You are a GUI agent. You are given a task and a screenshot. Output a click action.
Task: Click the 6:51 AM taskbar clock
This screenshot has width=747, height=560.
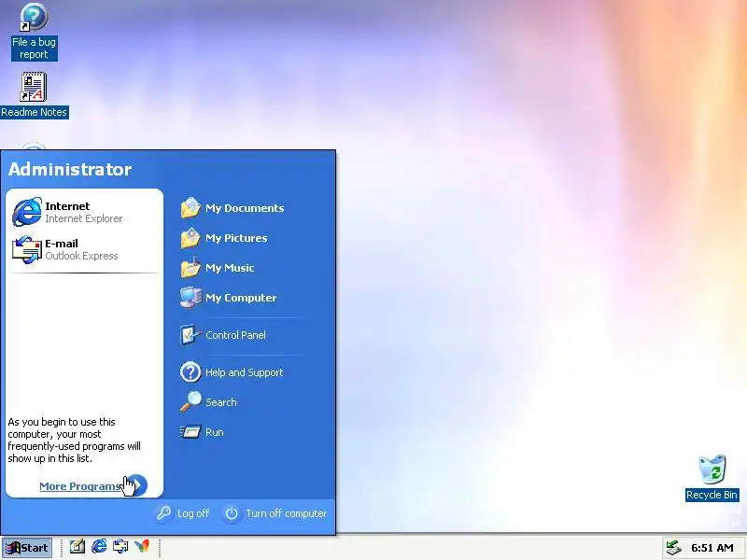point(712,548)
